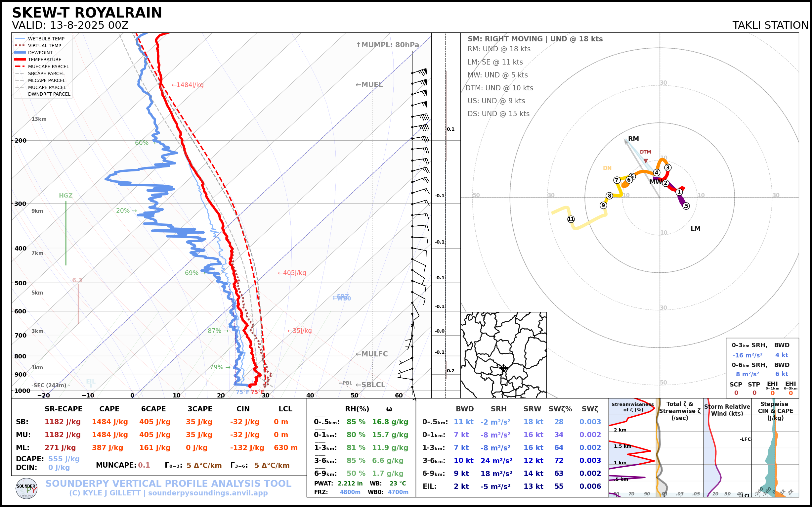Click the sounderpysoundings.anvil.app link text
This screenshot has height=507, width=812.
[208, 493]
